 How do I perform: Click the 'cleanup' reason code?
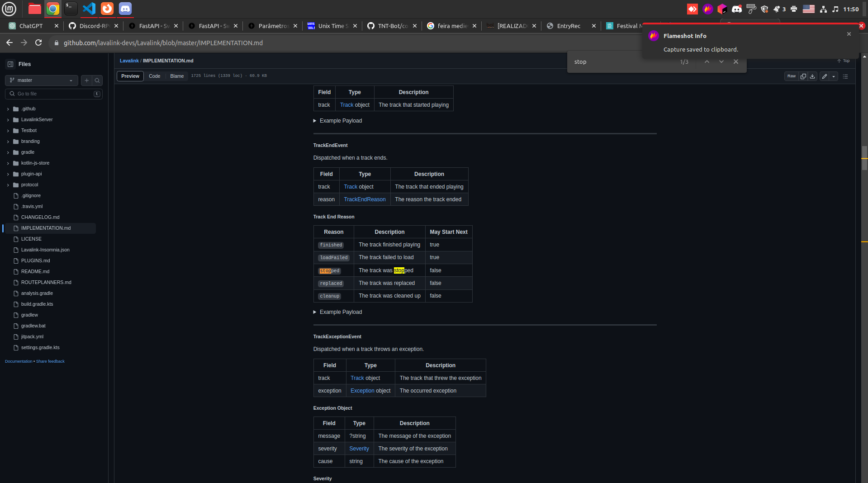(x=329, y=296)
